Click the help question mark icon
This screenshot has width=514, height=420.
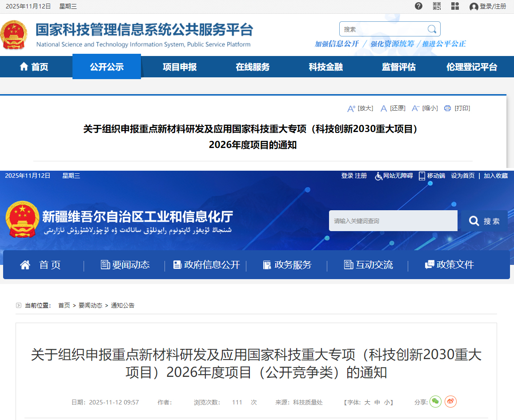pos(418,6)
